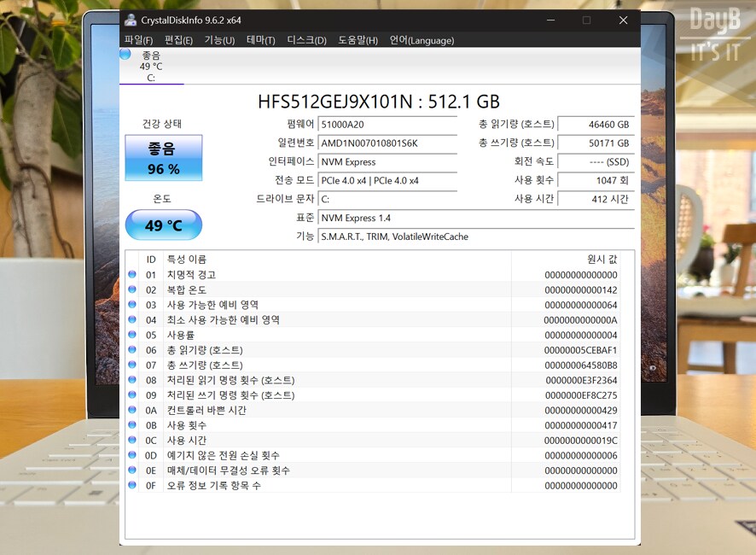This screenshot has width=756, height=555.
Task: Click the 49 °C temperature indicator
Action: click(x=163, y=225)
